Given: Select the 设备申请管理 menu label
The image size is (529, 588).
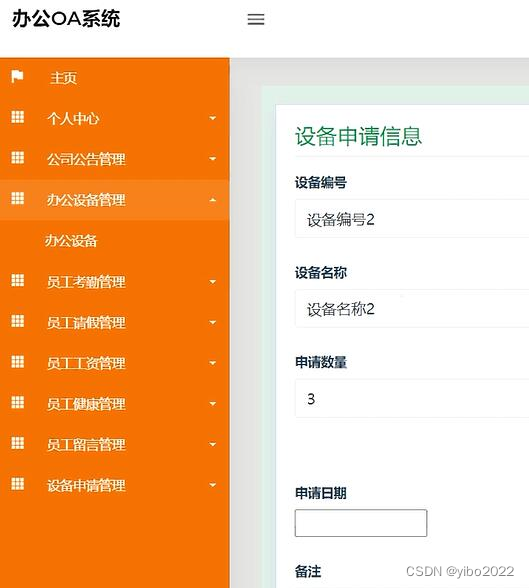Looking at the screenshot, I should 86,486.
